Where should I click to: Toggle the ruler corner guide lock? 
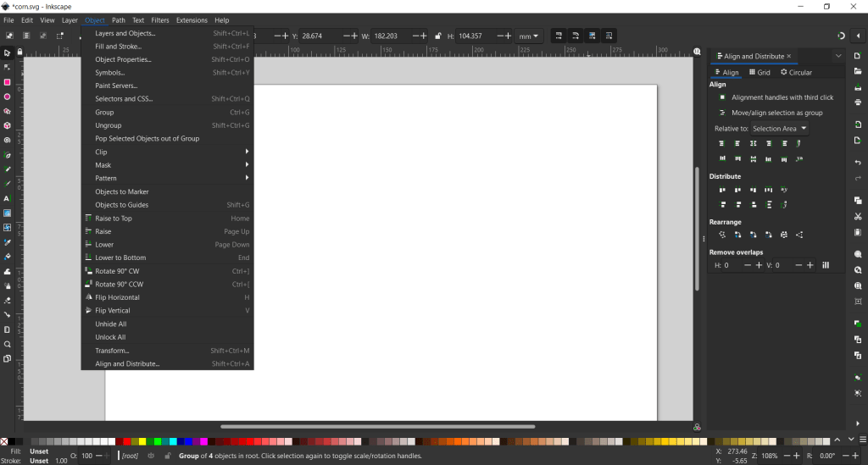20,52
